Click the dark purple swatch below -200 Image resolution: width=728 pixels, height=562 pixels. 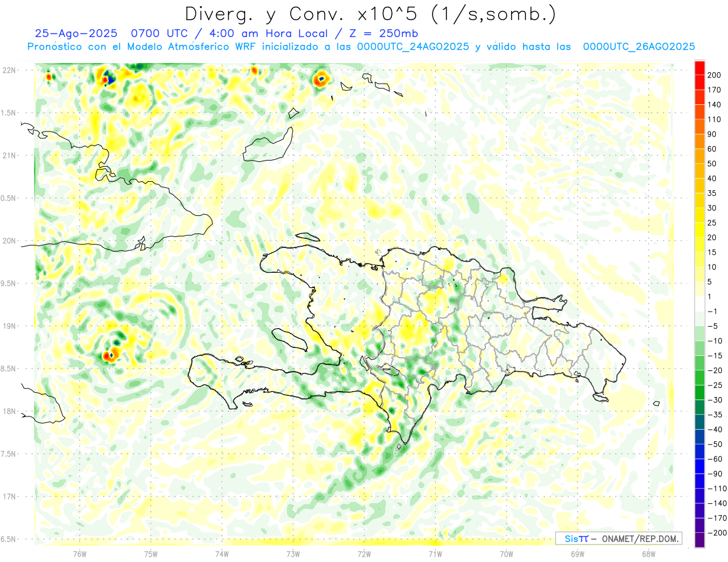699,540
